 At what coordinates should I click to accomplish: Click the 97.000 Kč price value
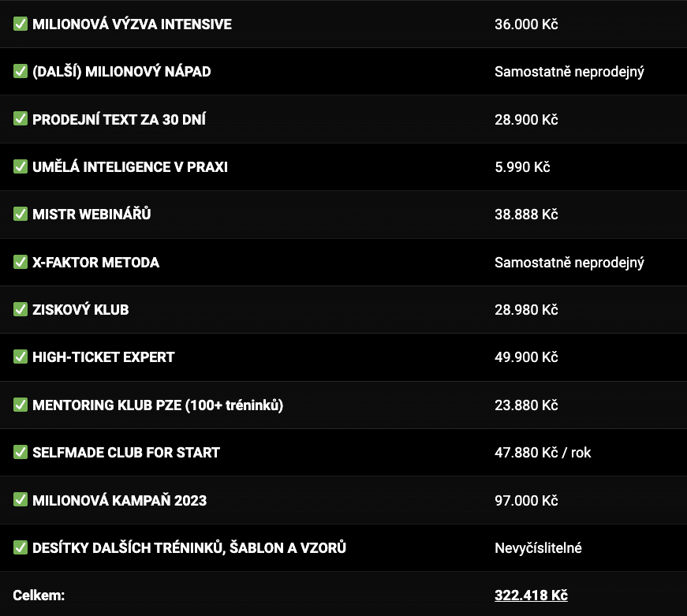(x=526, y=500)
